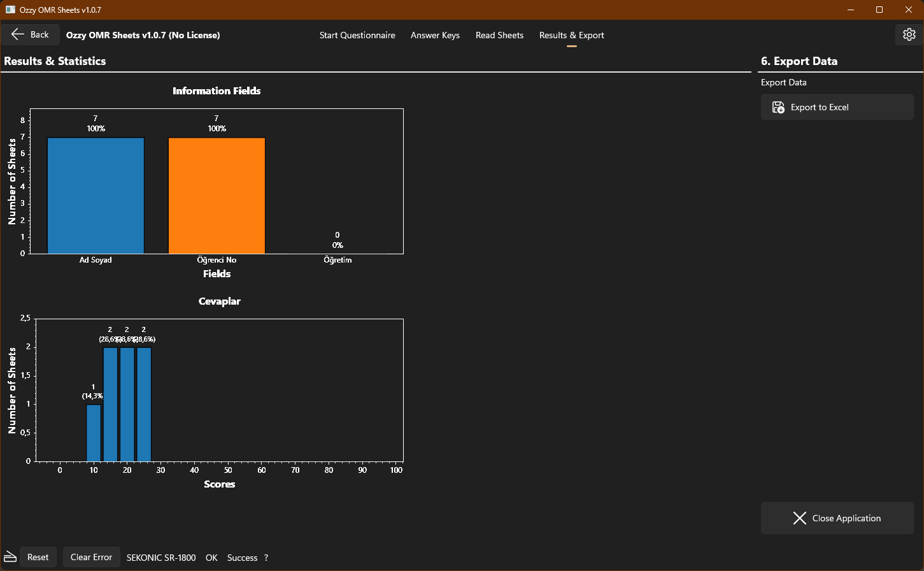
Task: Open settings via the gear icon
Action: tap(909, 34)
